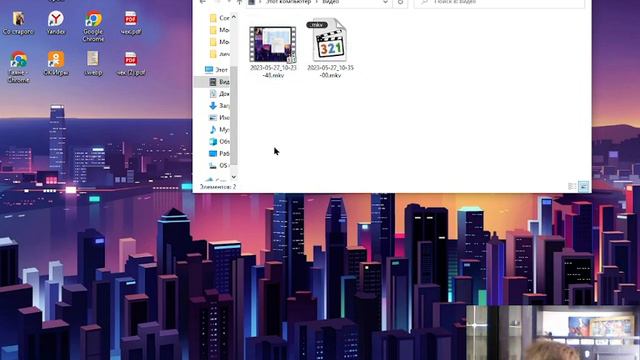The height and width of the screenshot is (360, 640).
Task: Open Изображения pictures folder in sidebar
Action: [x=219, y=118]
